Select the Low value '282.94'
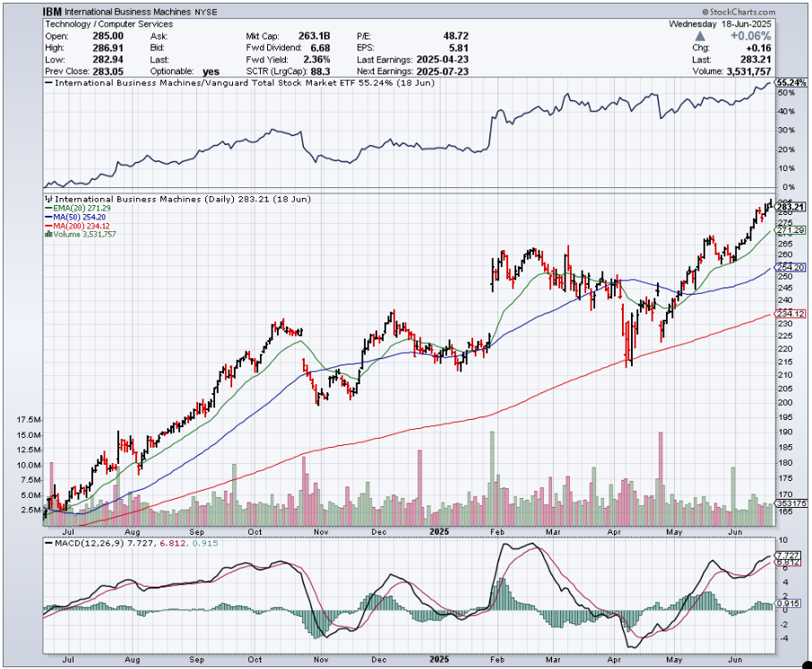This screenshot has height=669, width=812. pos(108,59)
